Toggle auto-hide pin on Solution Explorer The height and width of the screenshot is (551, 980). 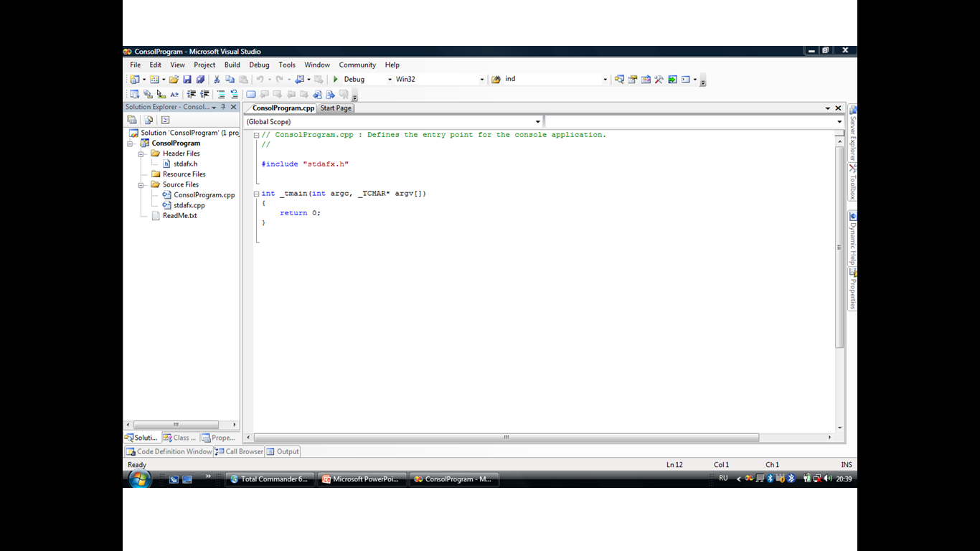click(x=223, y=107)
